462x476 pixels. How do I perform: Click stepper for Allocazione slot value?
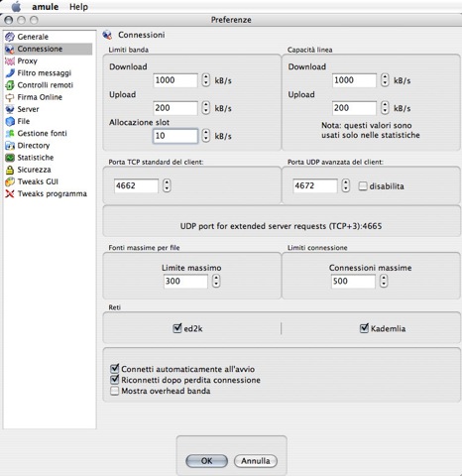[206, 136]
